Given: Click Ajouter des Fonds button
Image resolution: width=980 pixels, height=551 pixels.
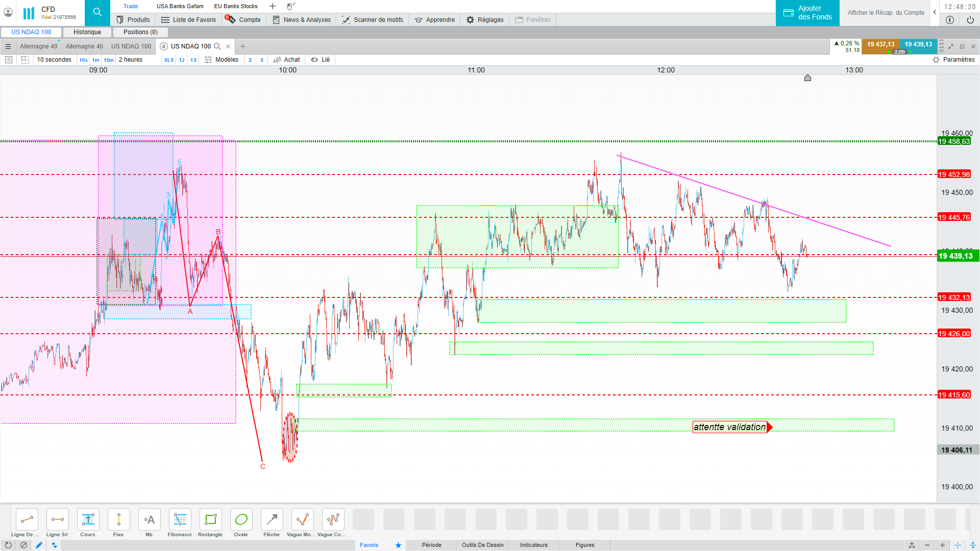Looking at the screenshot, I should click(x=807, y=13).
